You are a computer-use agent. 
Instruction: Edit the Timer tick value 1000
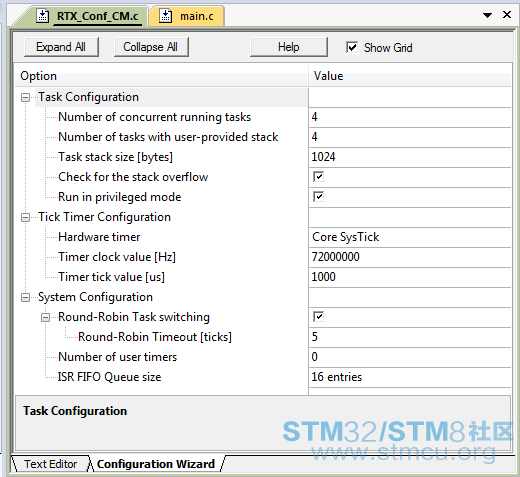(410, 277)
